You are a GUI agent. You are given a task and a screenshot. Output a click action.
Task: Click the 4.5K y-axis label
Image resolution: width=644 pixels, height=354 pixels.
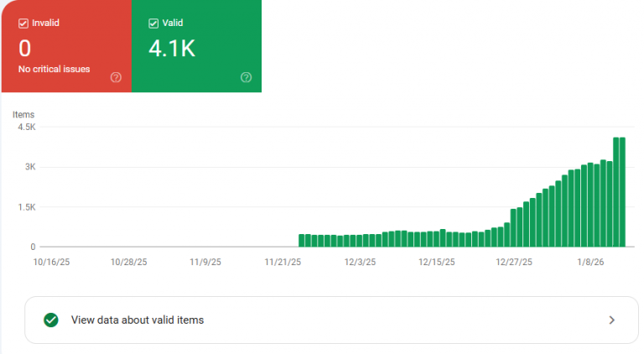click(27, 127)
